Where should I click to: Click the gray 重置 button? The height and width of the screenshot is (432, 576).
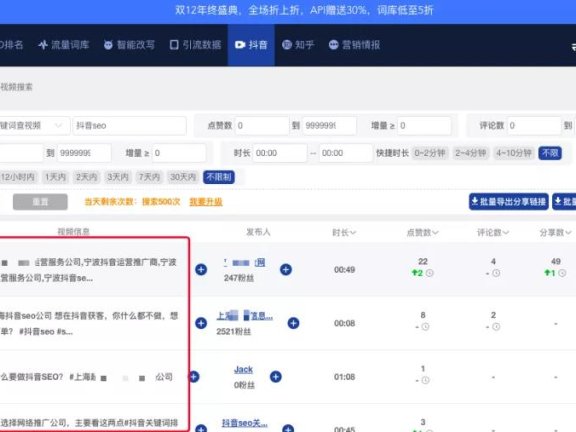tap(40, 202)
